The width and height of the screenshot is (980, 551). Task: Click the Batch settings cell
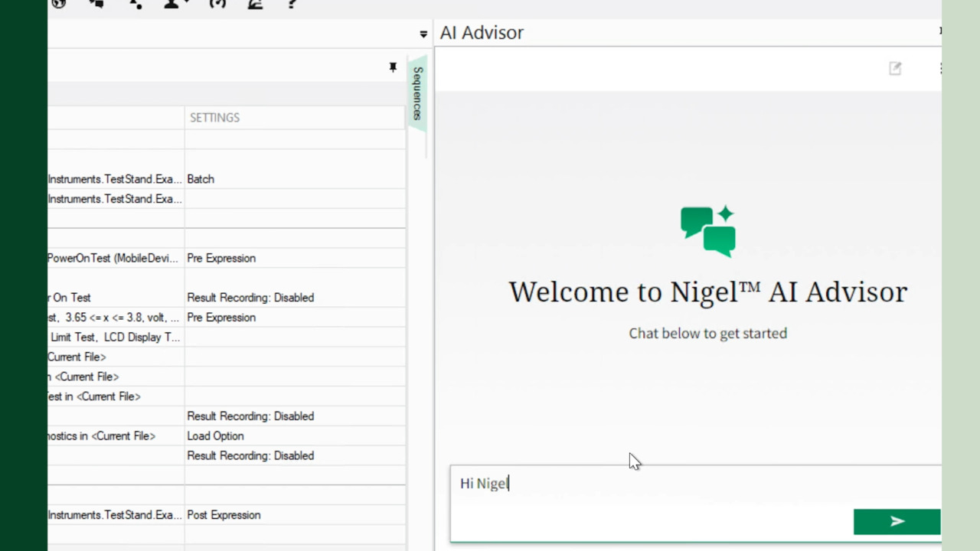pos(200,179)
